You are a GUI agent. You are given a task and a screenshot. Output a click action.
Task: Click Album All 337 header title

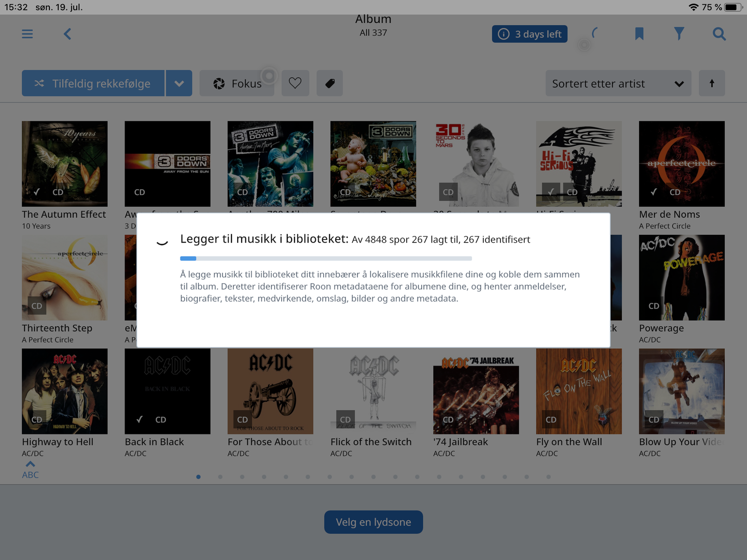point(374,25)
